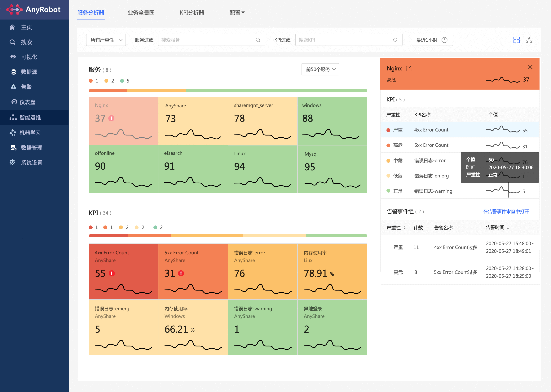Viewport: 551px width, 392px height.
Task: Click the 智能运维 hierarchy icon
Action: pos(13,117)
